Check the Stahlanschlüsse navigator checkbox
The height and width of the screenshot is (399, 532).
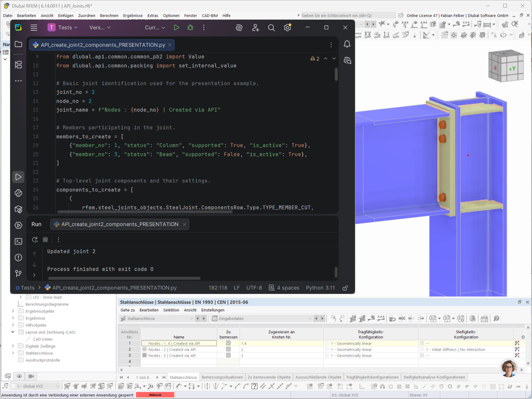[x=21, y=353]
